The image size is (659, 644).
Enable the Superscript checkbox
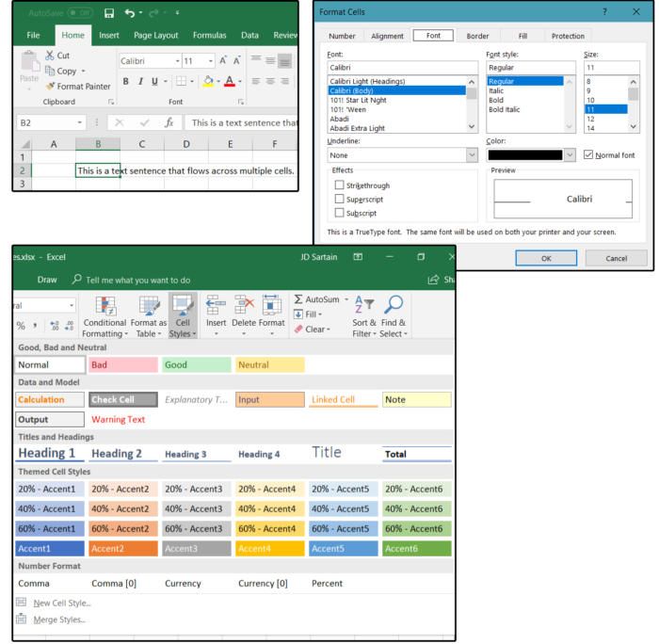click(339, 199)
